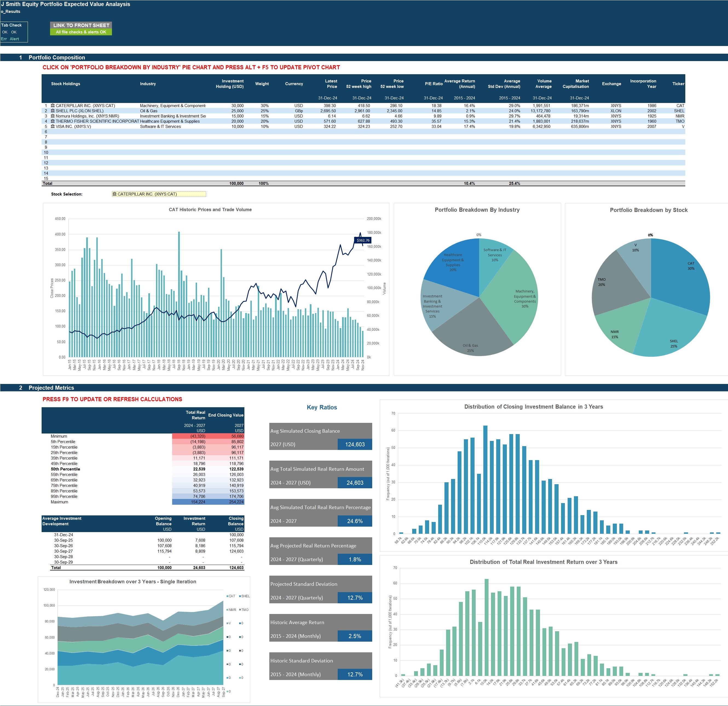The image size is (728, 706).
Task: Click the 'Stock Holdings' column header
Action: (65, 84)
